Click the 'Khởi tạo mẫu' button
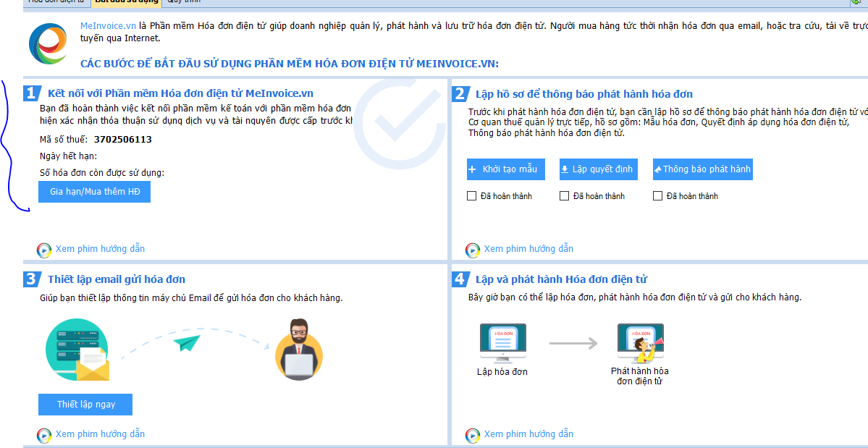This screenshot has width=868, height=448. 506,169
